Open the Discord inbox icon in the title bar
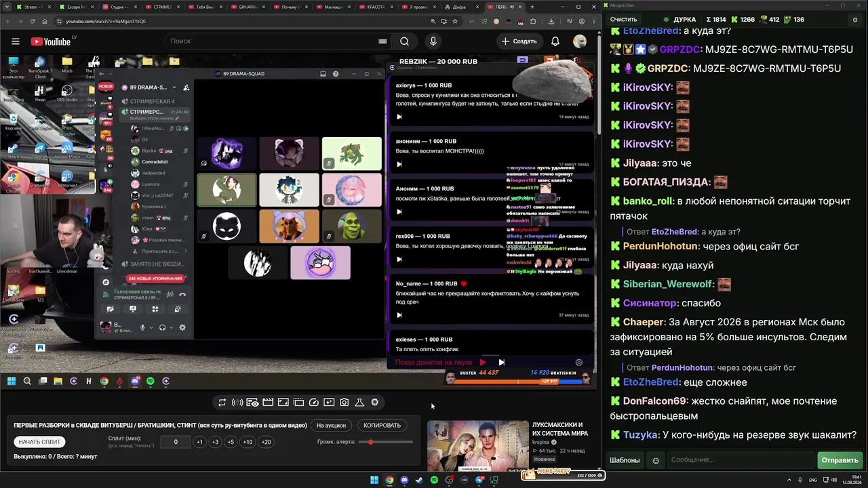Image resolution: width=868 pixels, height=488 pixels. (x=323, y=74)
